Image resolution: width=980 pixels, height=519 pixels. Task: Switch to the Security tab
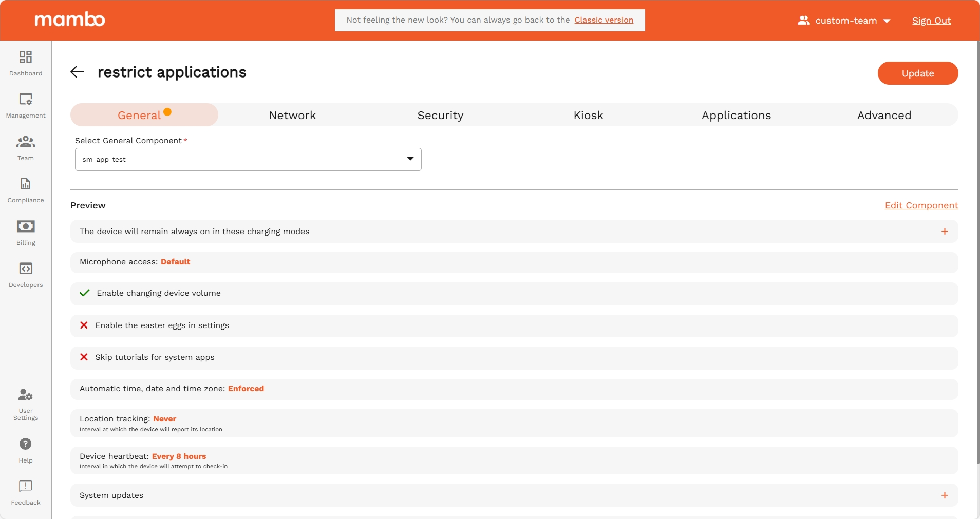point(440,115)
